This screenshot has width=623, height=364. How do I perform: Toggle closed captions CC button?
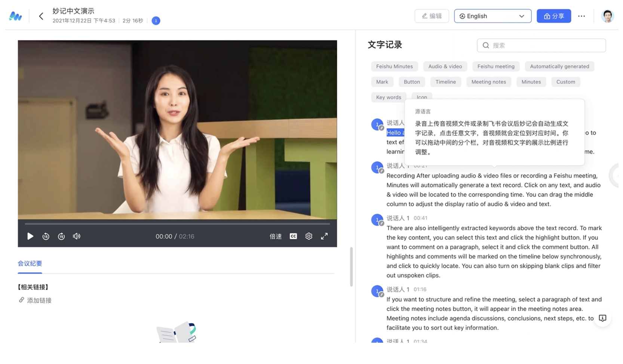[x=293, y=236]
